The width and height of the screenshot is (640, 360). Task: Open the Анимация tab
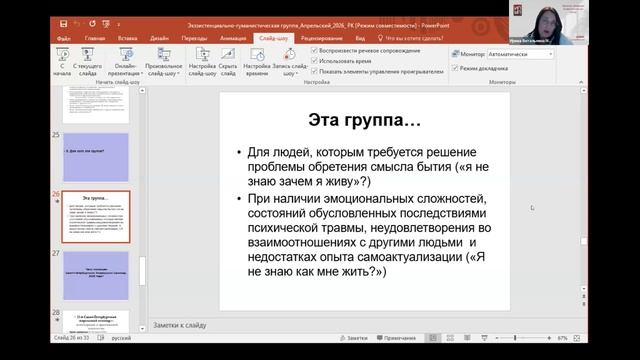[233, 38]
